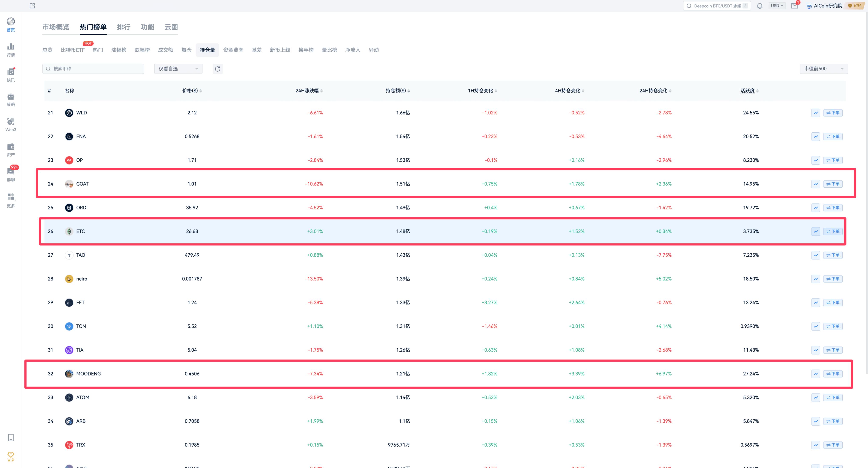868x468 pixels.
Task: Click the TAO price 479.49
Action: pos(192,255)
